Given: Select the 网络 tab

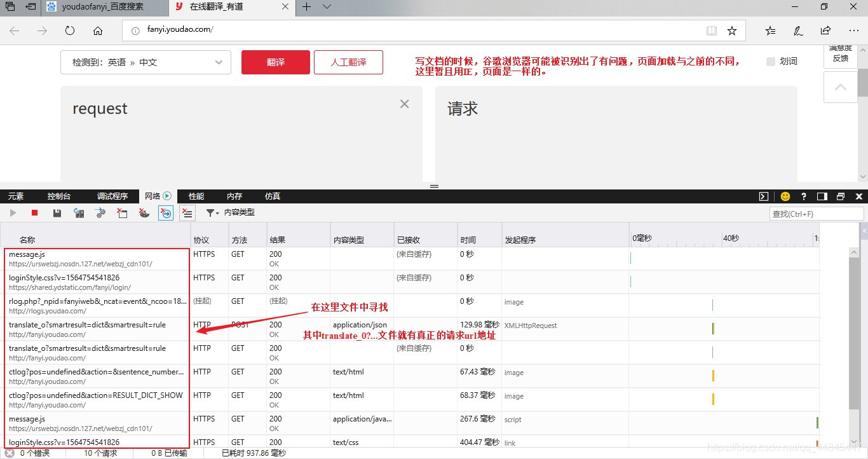Looking at the screenshot, I should click(x=158, y=196).
